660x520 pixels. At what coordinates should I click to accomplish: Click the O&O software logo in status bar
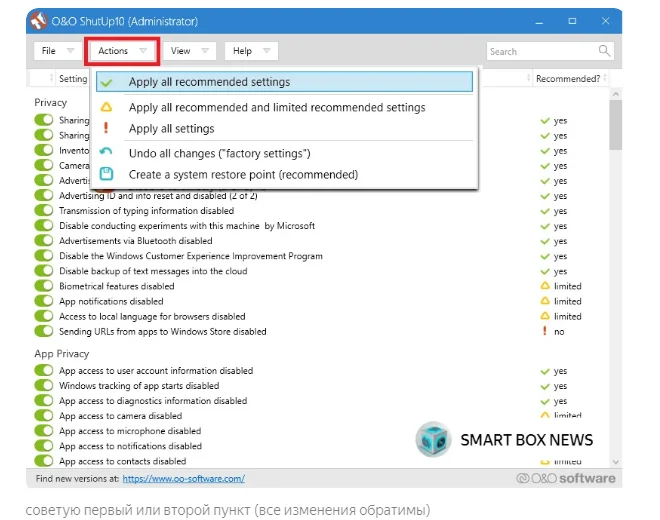pyautogui.click(x=566, y=478)
